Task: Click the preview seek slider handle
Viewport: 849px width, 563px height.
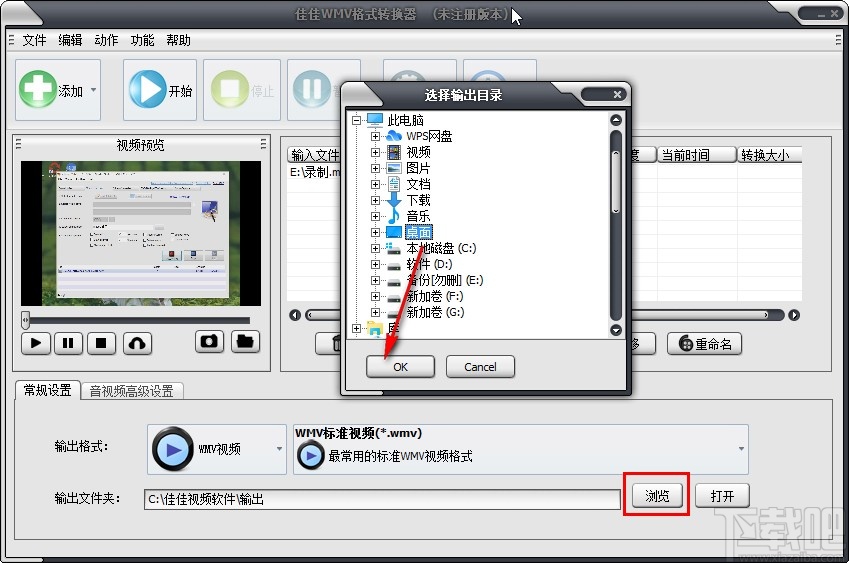Action: click(25, 320)
